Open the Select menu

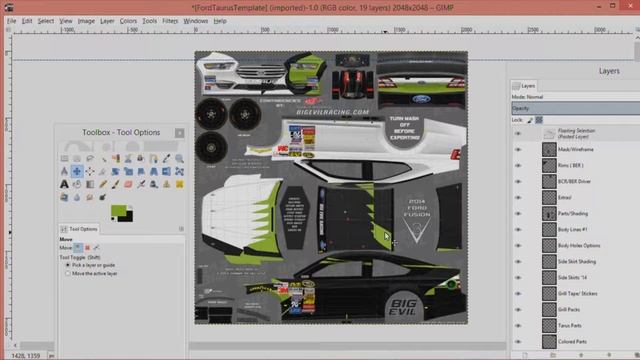click(x=46, y=21)
